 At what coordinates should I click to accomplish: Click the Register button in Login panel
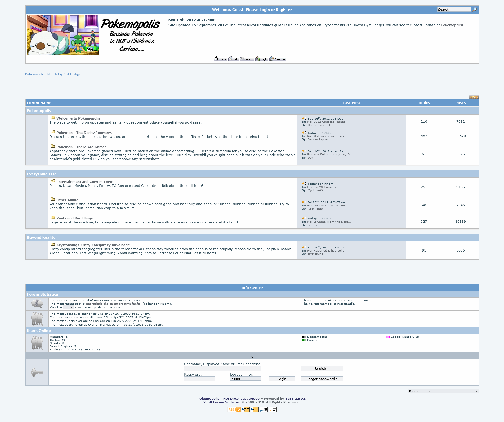pos(322,369)
